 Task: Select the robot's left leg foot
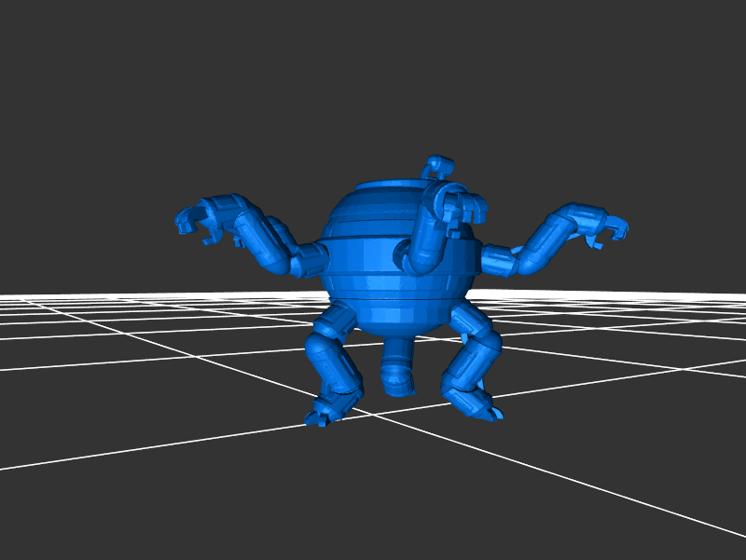331,409
